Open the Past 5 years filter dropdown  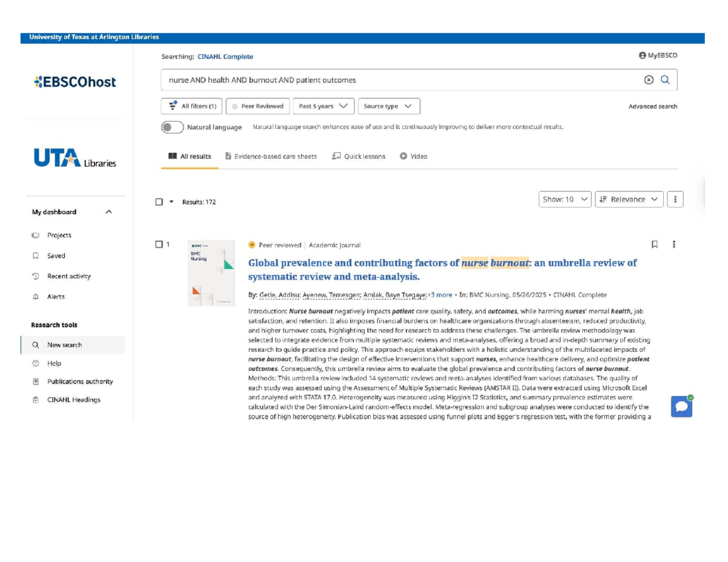323,105
